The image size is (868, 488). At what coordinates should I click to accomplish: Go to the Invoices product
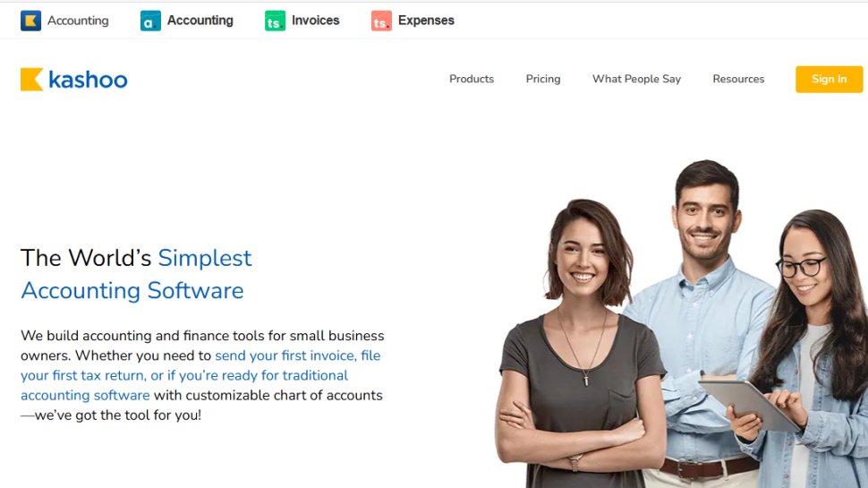(316, 21)
